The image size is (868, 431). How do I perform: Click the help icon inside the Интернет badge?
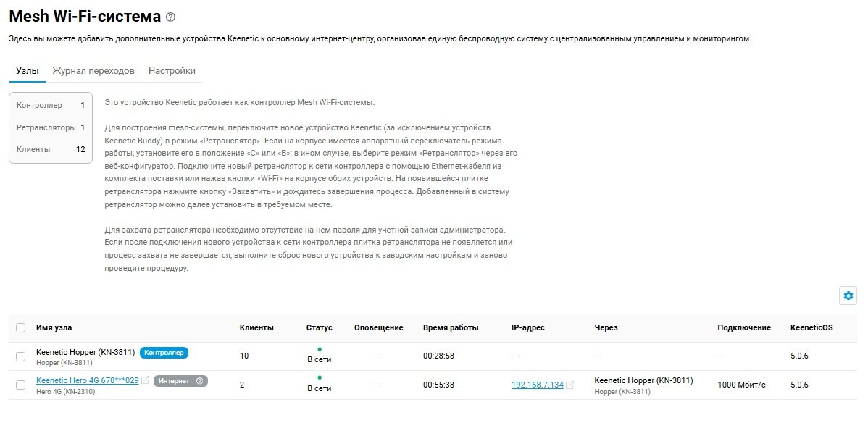(200, 380)
